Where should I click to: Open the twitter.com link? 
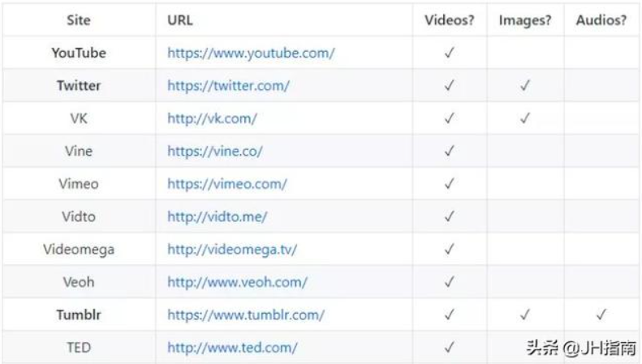point(228,86)
